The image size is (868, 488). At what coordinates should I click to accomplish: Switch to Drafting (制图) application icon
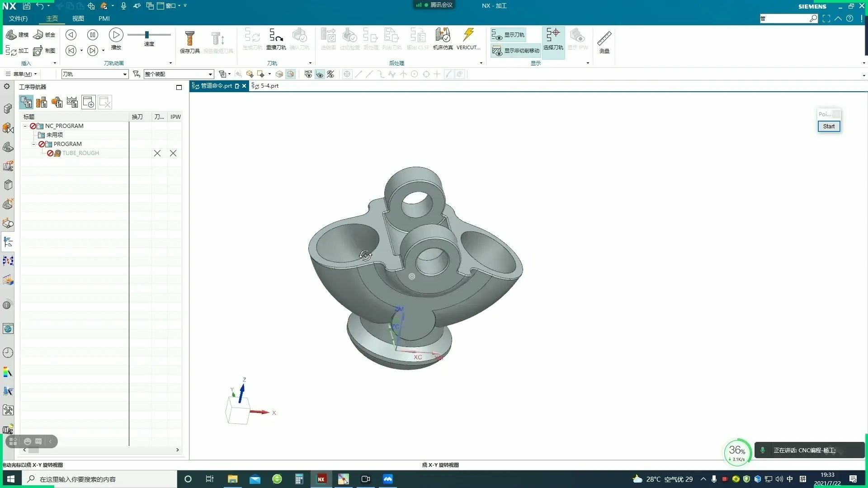pos(44,51)
